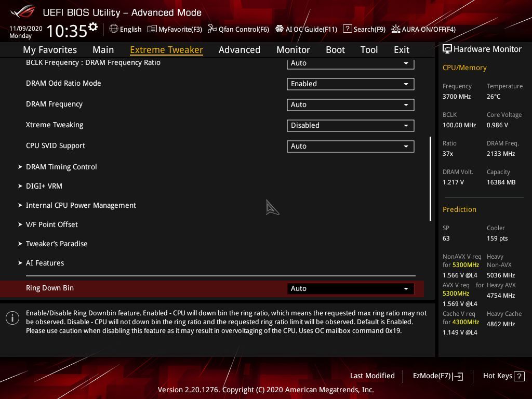The width and height of the screenshot is (532, 399).
Task: Open CPU SVID Support dropdown
Action: [351, 146]
